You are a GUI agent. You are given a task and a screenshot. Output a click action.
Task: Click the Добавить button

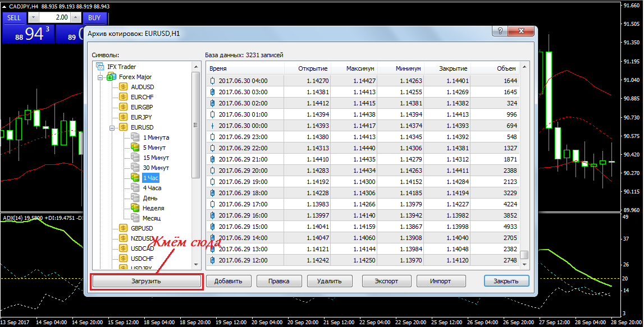pyautogui.click(x=228, y=281)
